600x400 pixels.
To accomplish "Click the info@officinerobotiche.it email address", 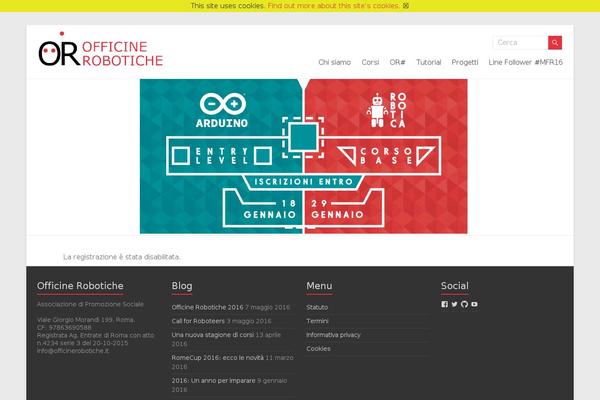I will 73,351.
